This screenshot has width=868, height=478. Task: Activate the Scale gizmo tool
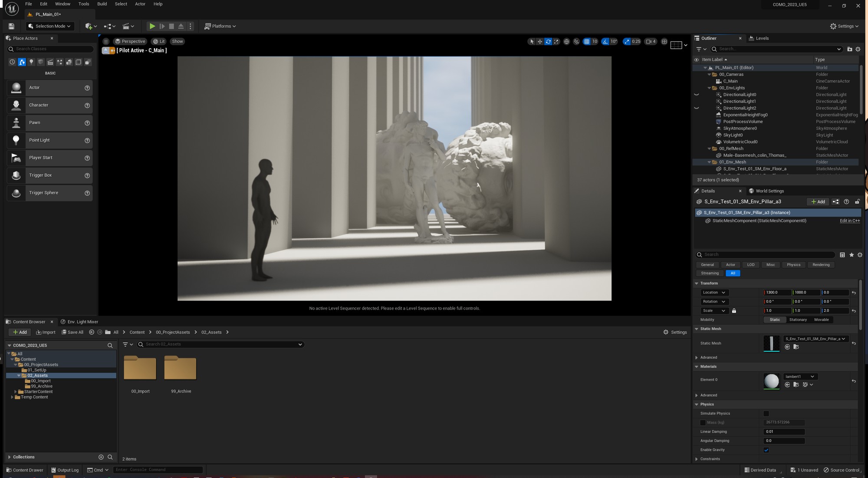point(556,42)
